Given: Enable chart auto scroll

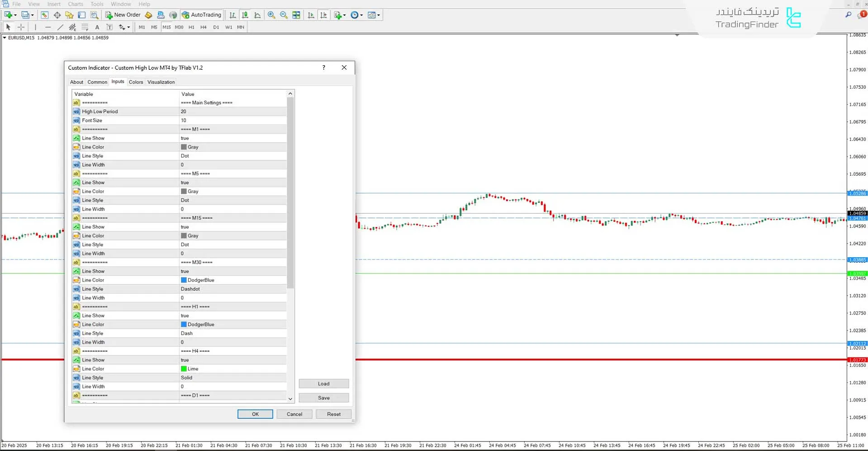Looking at the screenshot, I should (311, 15).
